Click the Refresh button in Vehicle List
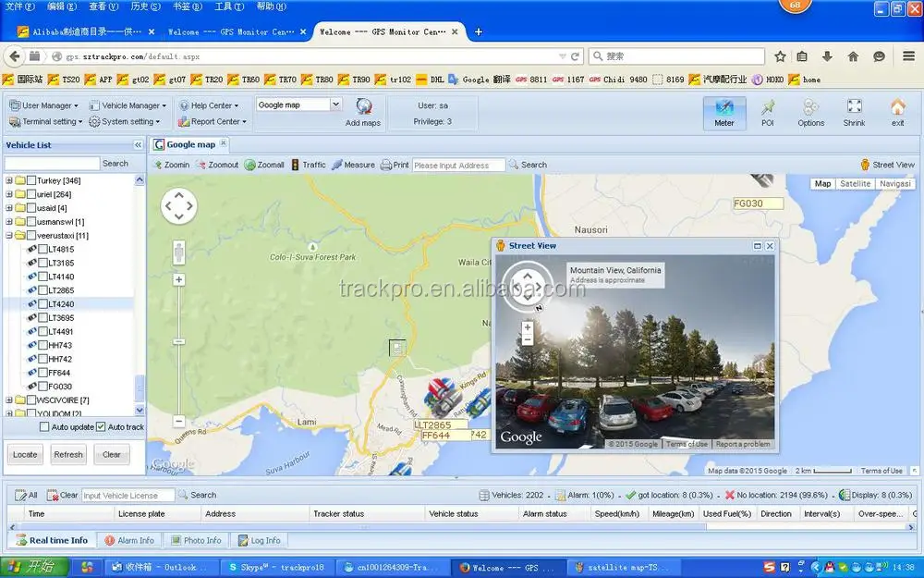The height and width of the screenshot is (578, 924). 68,454
